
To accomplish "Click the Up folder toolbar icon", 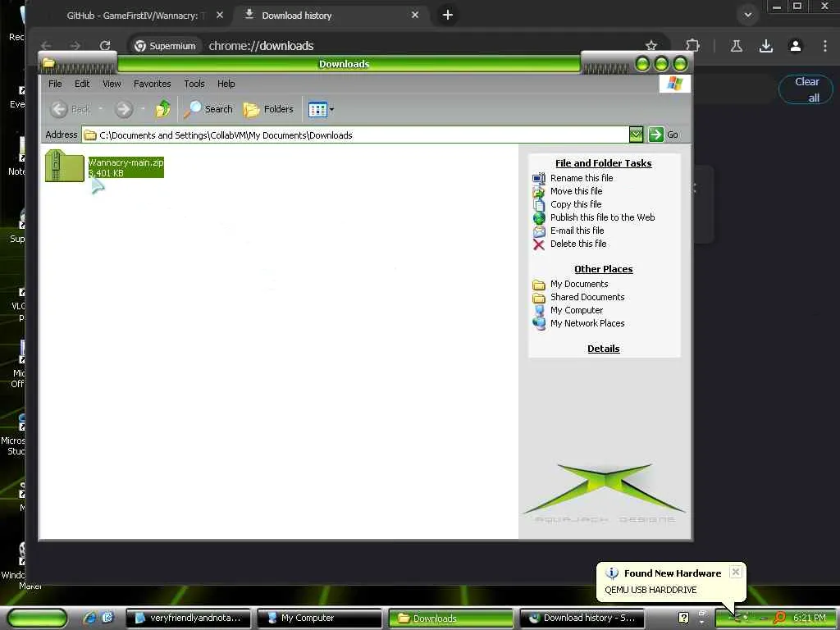I will coord(163,109).
